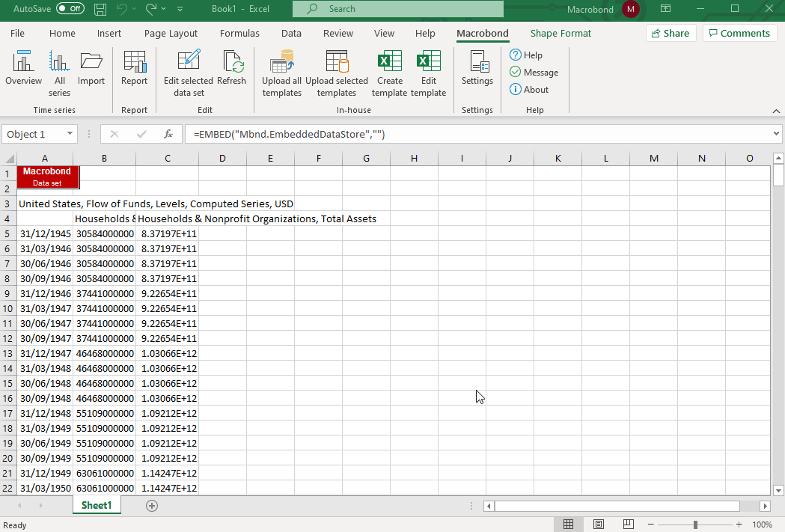This screenshot has width=785, height=532.
Task: Open the Comments pane
Action: pos(739,33)
